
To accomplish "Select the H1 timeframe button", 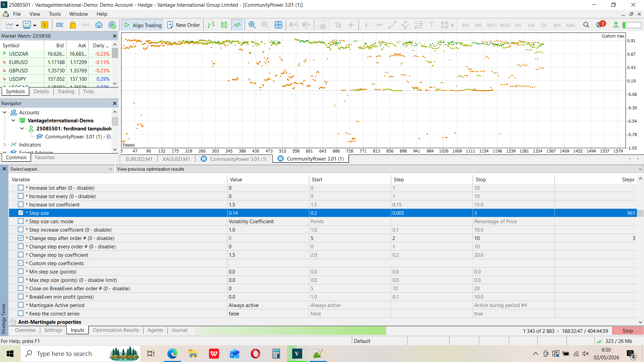I will point(518,25).
